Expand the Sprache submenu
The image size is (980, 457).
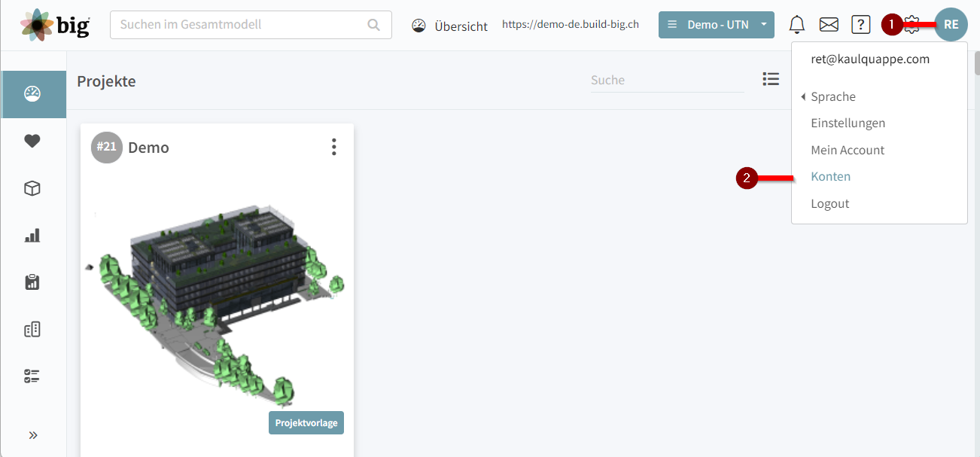click(x=832, y=96)
